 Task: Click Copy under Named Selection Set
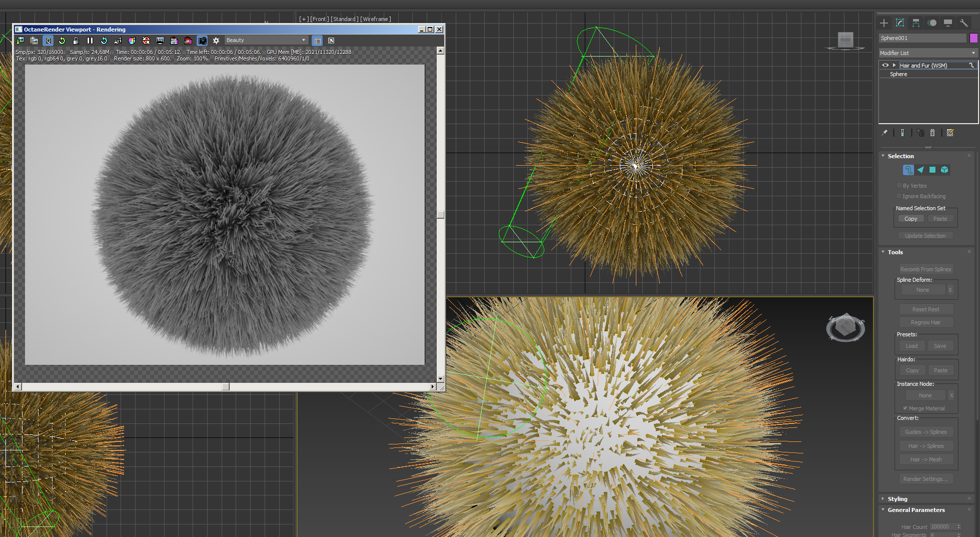tap(910, 219)
